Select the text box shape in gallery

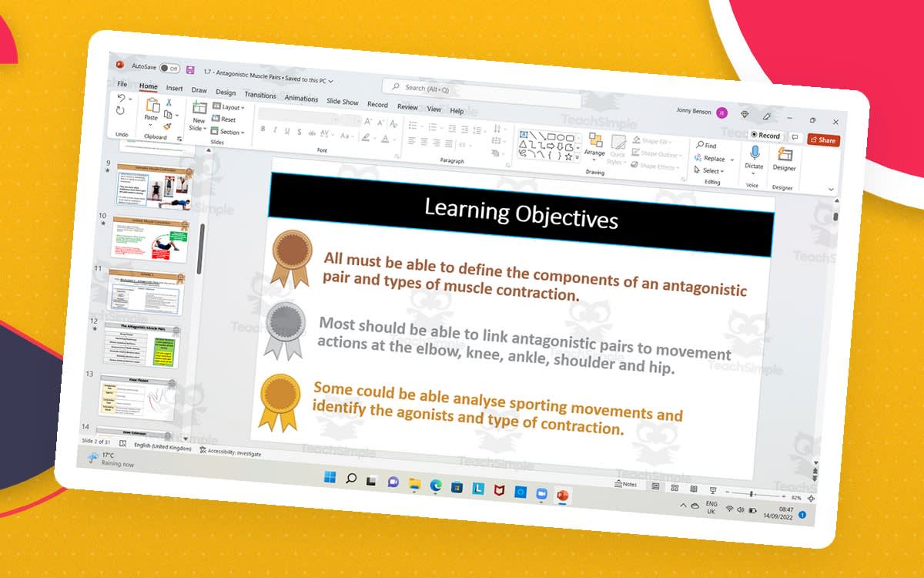pyautogui.click(x=524, y=134)
